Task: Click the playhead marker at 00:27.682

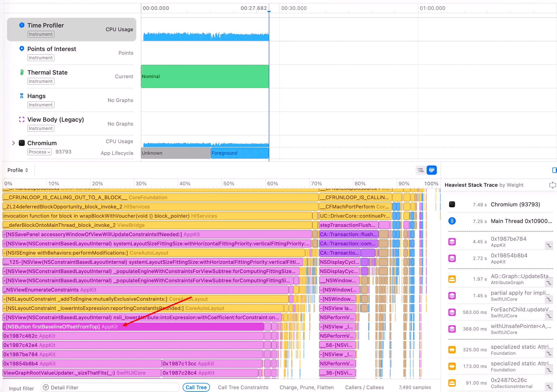Action: (x=269, y=12)
